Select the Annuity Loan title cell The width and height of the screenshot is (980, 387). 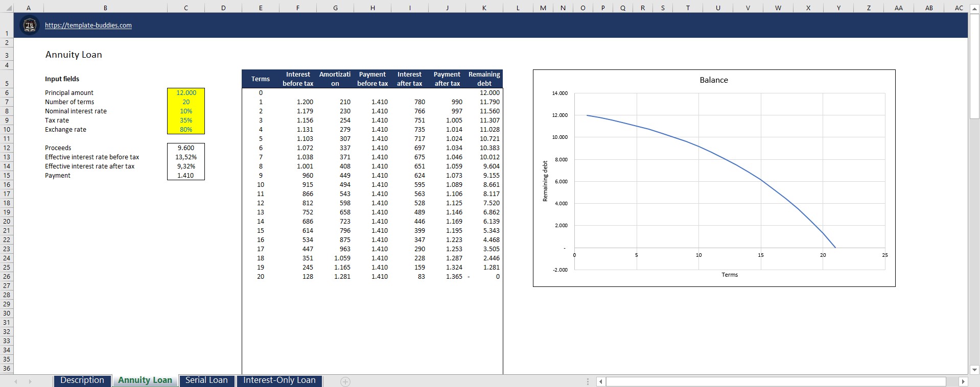(x=74, y=55)
